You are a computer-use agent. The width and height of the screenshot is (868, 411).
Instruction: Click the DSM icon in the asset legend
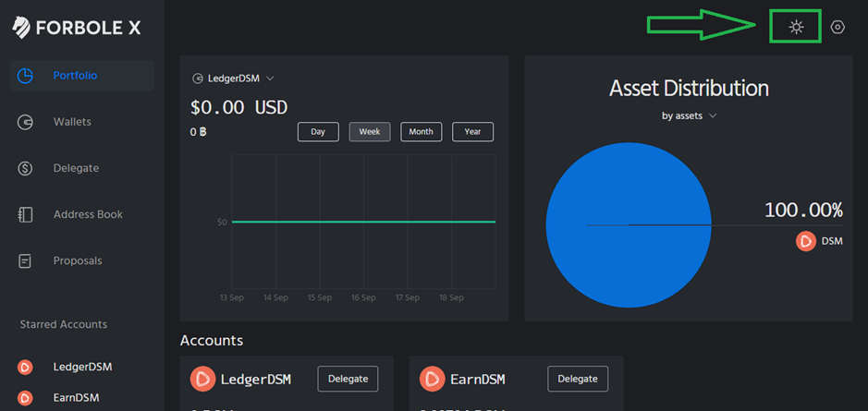(x=806, y=242)
